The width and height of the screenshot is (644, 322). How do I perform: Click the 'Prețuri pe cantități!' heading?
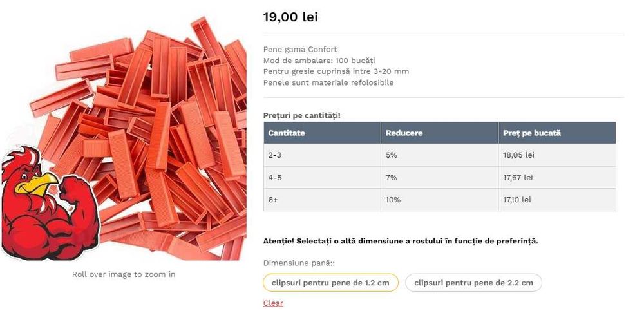click(302, 115)
